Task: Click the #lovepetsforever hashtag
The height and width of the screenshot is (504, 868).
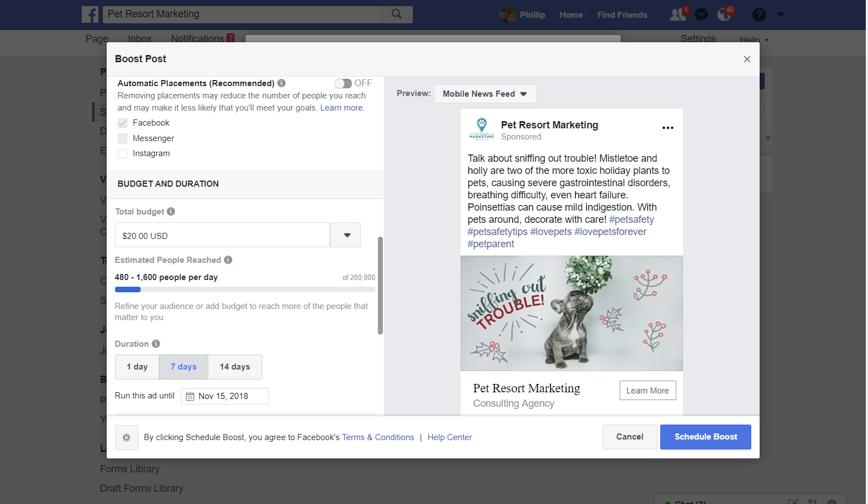Action: click(x=610, y=232)
